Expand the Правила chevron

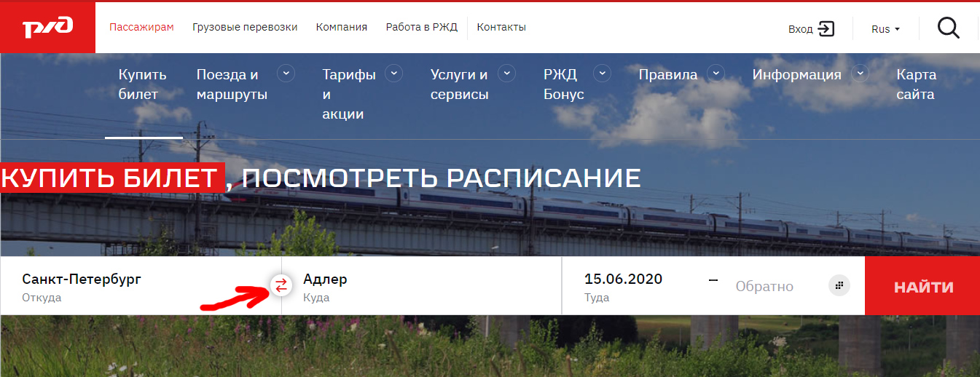tap(716, 74)
